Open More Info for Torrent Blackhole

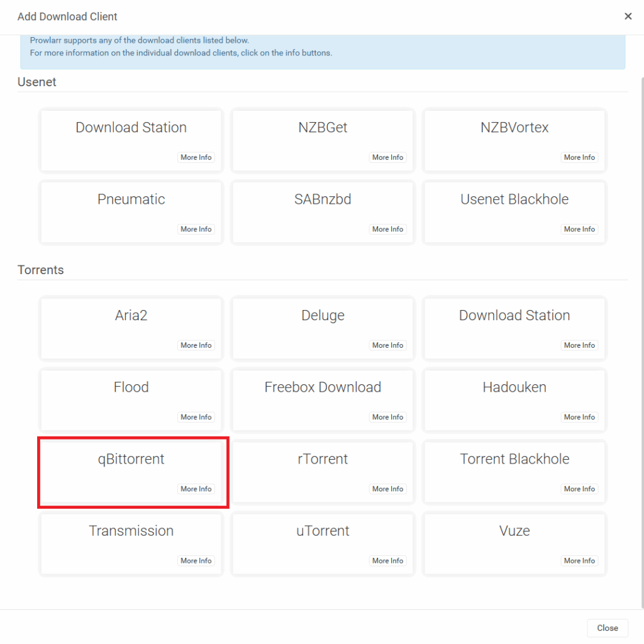point(579,489)
